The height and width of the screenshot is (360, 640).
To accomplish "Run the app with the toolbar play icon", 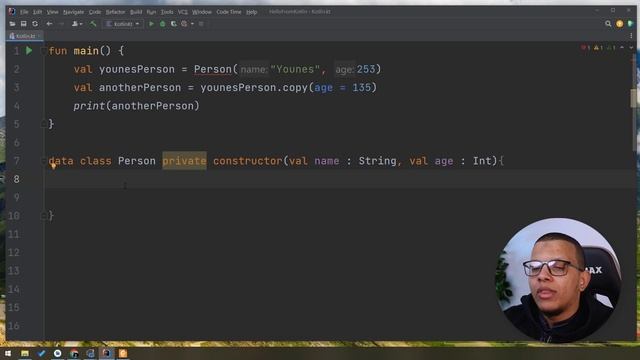I will click(x=151, y=24).
